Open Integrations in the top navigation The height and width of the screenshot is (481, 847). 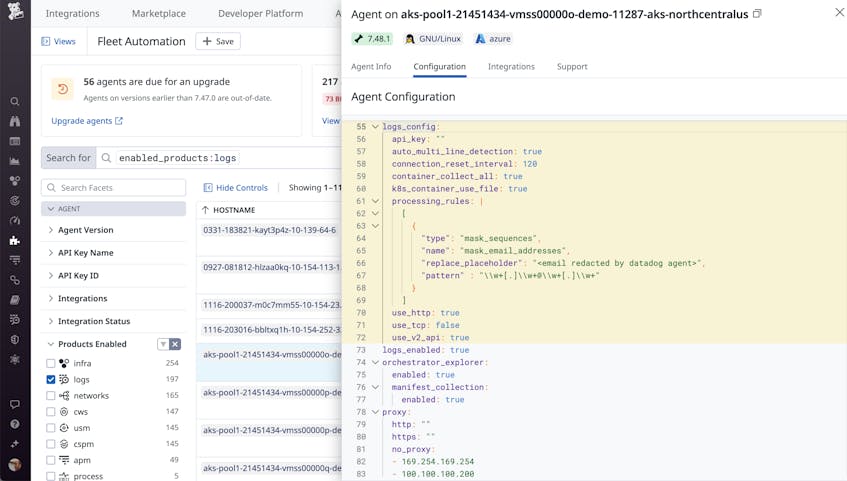point(72,14)
